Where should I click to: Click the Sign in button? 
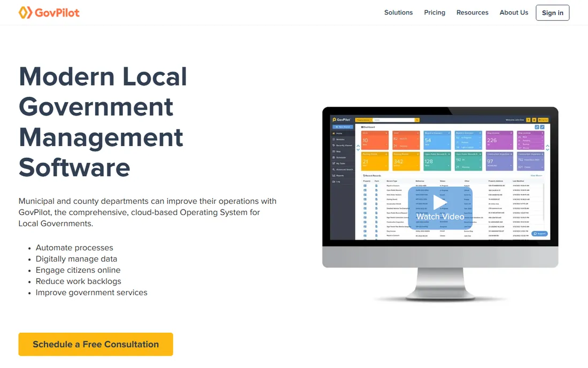point(552,13)
